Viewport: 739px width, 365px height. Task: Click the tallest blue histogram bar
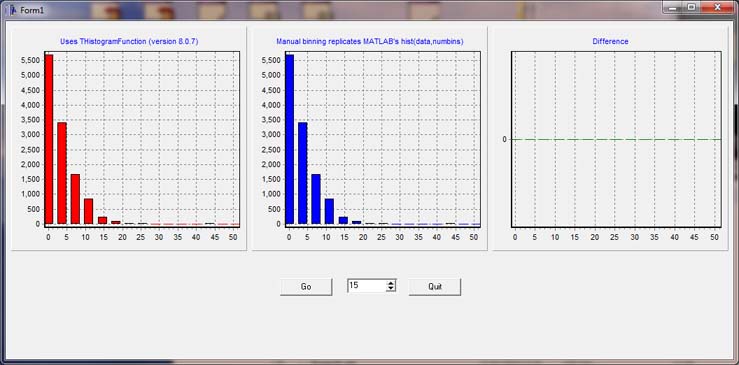coord(289,139)
